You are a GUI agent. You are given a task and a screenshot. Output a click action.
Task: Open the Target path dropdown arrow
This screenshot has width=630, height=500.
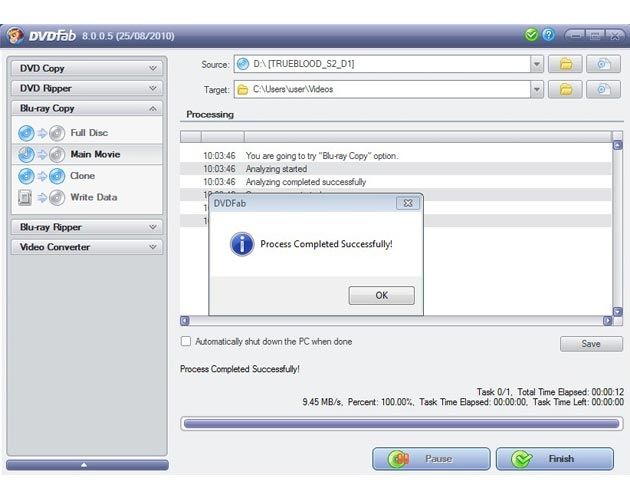pyautogui.click(x=536, y=90)
